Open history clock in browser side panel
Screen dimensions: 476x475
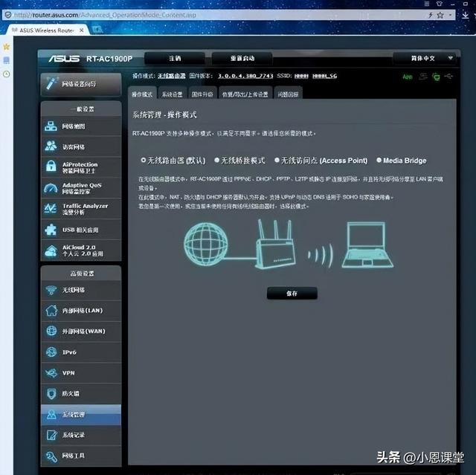(x=7, y=74)
